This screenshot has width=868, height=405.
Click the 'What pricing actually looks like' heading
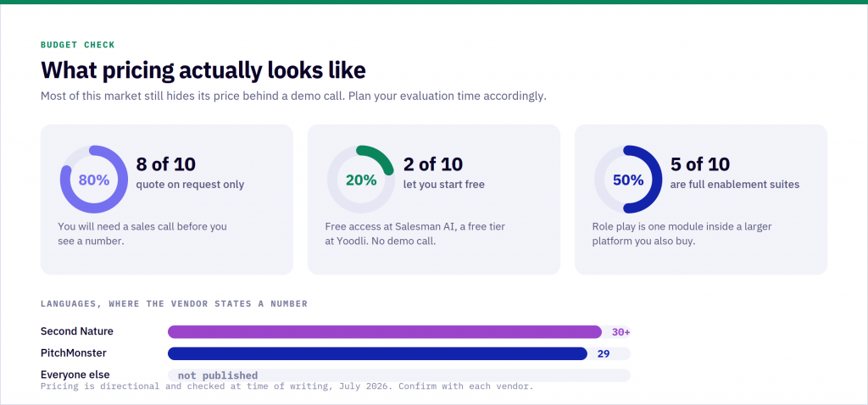point(203,71)
